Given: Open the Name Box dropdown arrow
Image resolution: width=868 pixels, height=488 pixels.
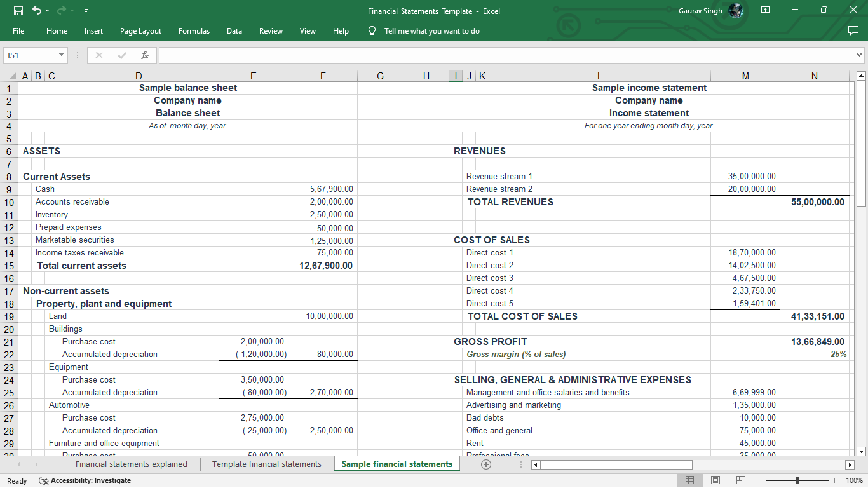Looking at the screenshot, I should [x=61, y=55].
